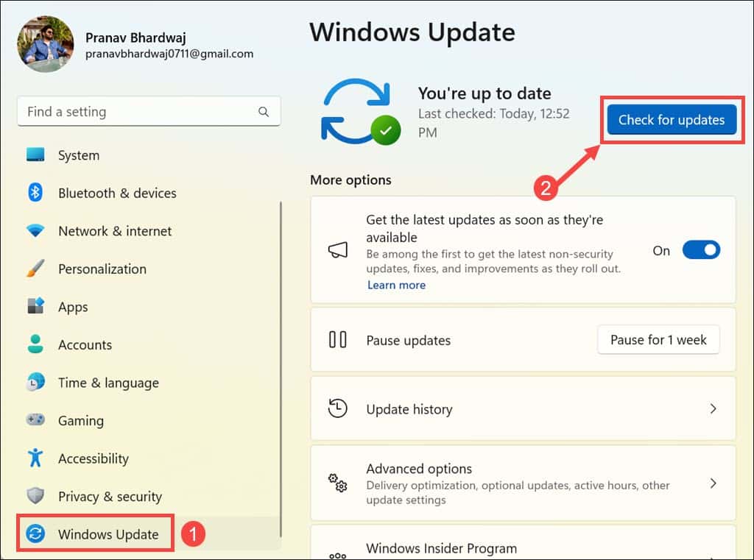
Task: Click the magnifier search icon
Action: pos(264,112)
